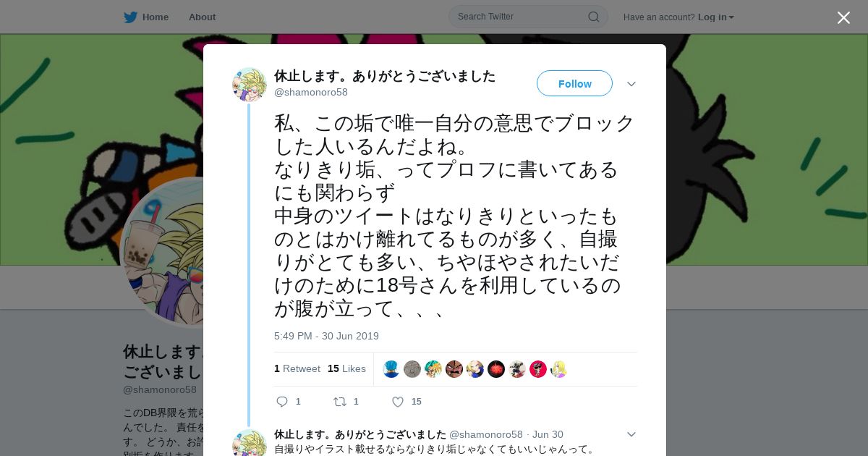Like the tweet with heart icon
Viewport: 868px width, 456px height.
[x=398, y=402]
